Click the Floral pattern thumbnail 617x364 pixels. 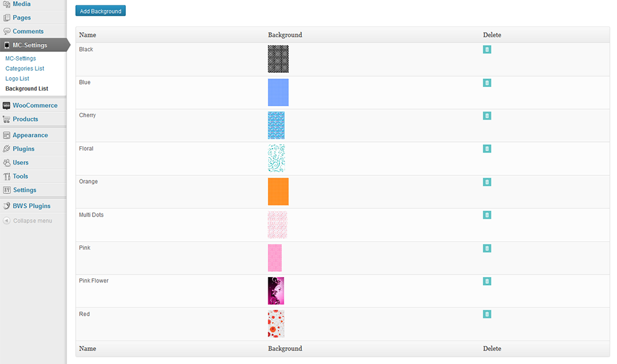tap(276, 158)
